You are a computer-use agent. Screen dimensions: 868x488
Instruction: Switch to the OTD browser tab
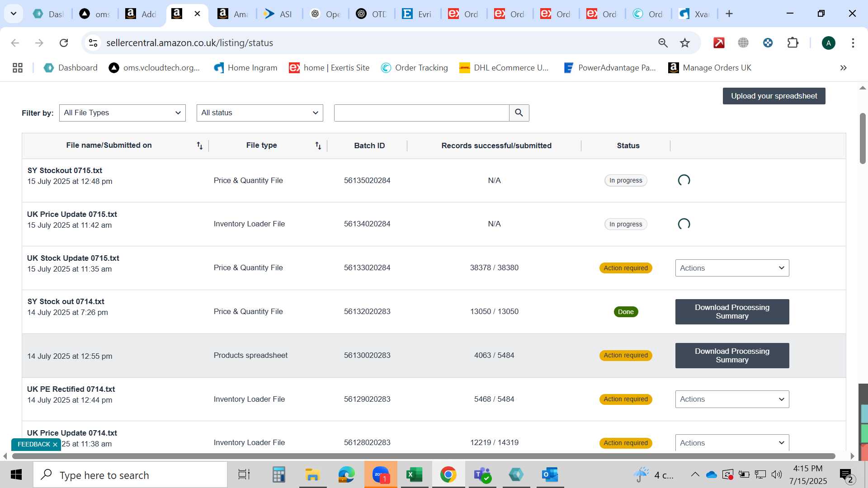371,14
